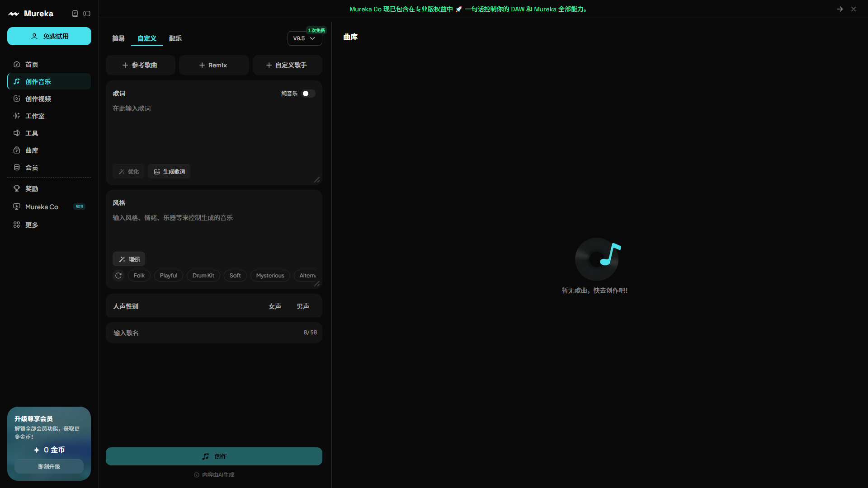Open the V9.5 model version dropdown

(x=305, y=38)
